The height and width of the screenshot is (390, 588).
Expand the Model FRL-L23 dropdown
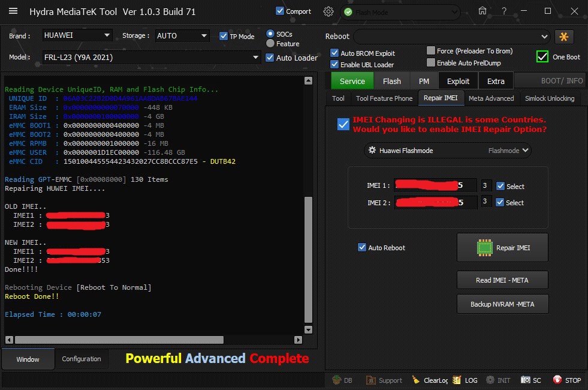(152, 58)
